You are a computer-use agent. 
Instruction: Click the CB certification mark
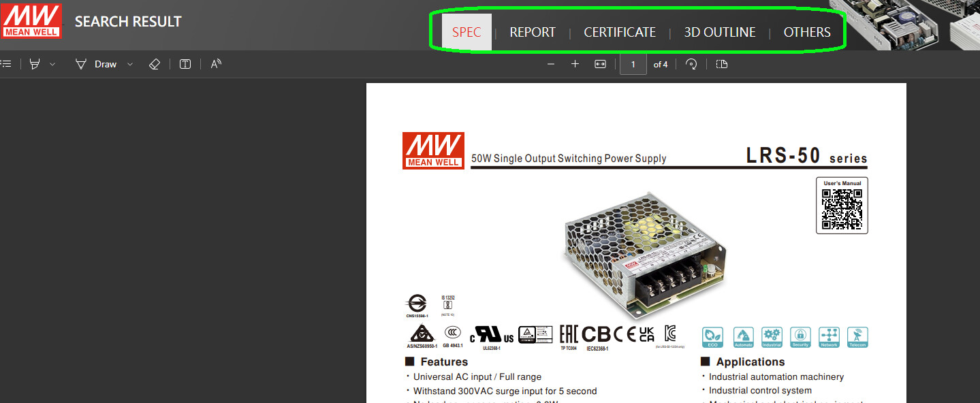click(x=597, y=334)
